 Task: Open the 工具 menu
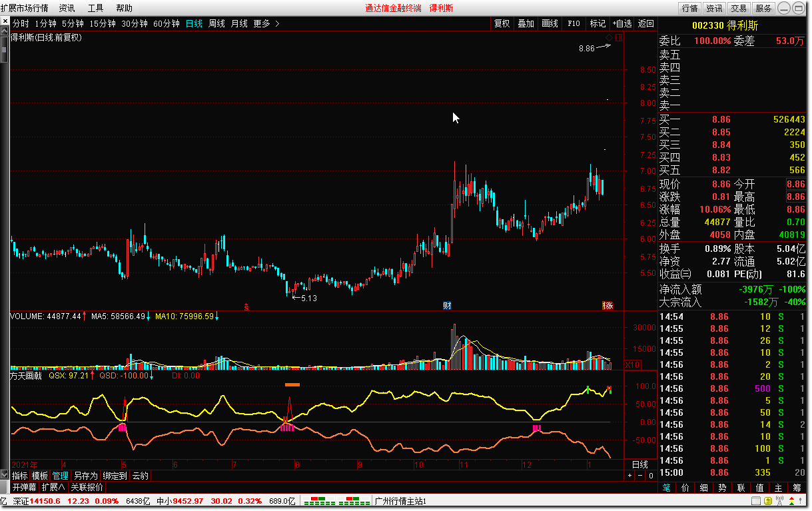[95, 8]
